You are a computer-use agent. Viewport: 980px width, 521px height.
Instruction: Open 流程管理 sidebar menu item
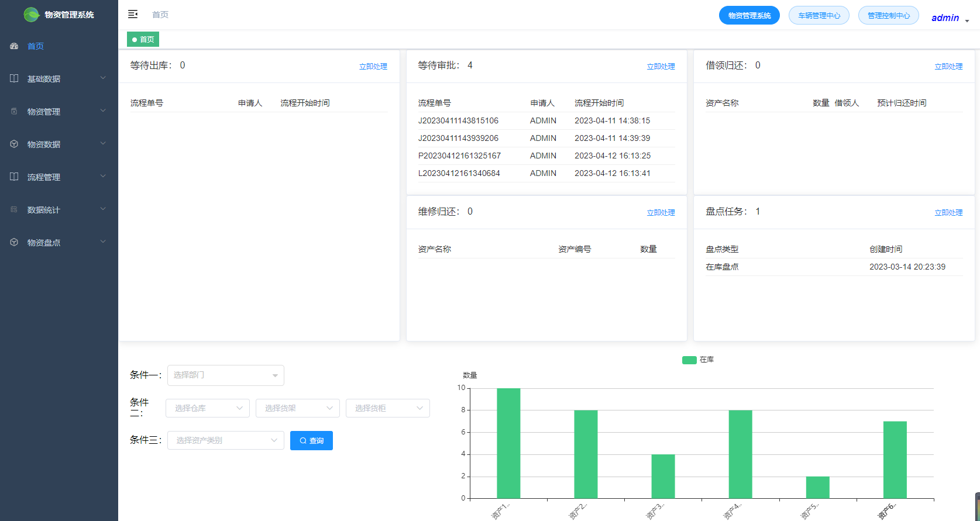pos(59,177)
